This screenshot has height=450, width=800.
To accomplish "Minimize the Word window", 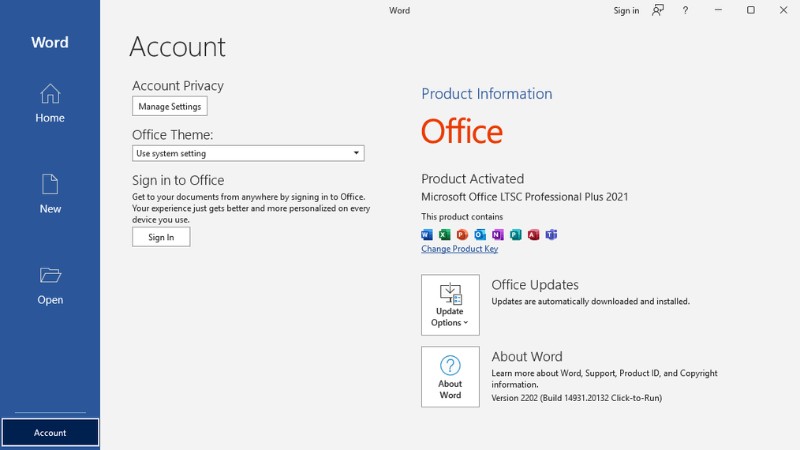I will [718, 10].
